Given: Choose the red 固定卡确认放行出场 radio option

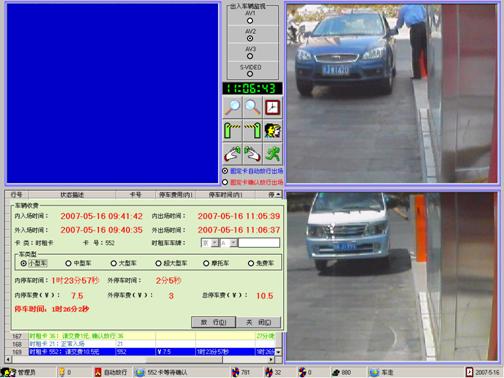Looking at the screenshot, I should click(x=225, y=182).
